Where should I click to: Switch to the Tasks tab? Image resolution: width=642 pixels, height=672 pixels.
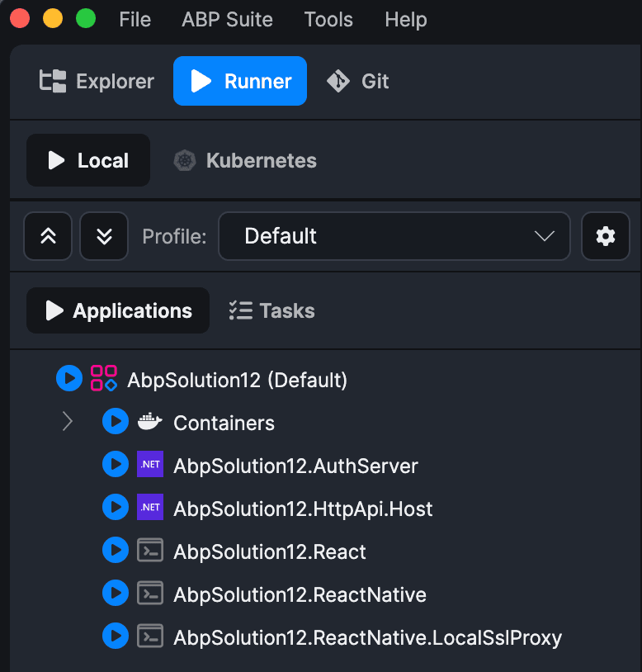click(272, 310)
